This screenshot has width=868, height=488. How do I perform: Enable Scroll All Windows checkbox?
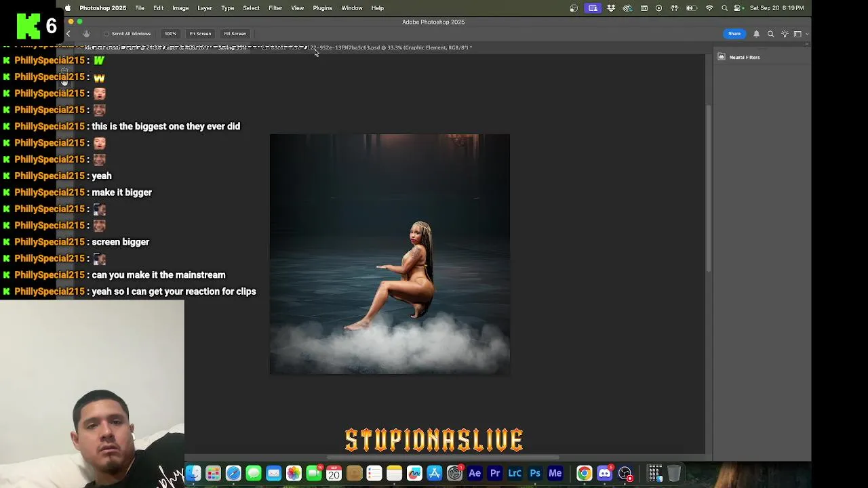click(x=106, y=34)
